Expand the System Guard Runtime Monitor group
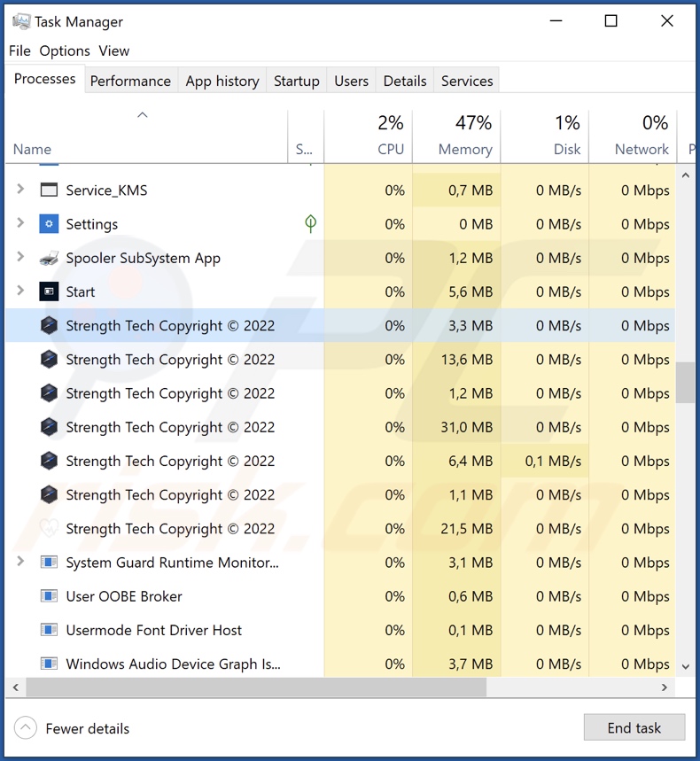 20,562
